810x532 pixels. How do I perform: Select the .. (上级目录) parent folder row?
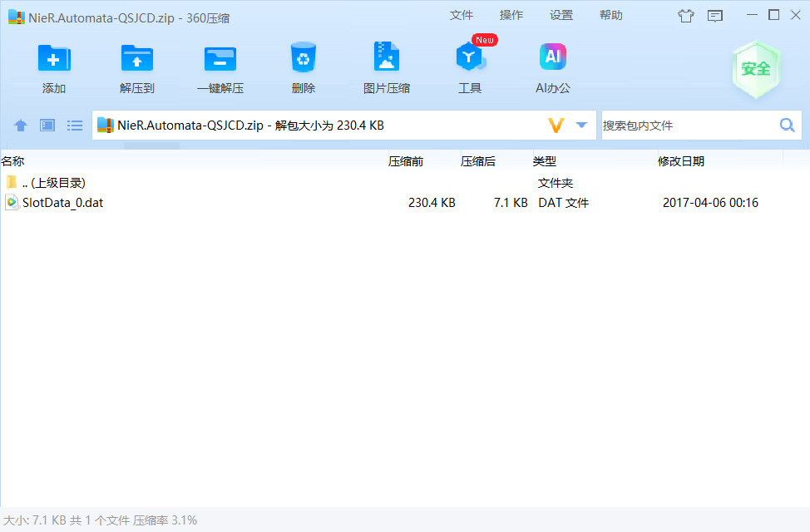point(405,183)
